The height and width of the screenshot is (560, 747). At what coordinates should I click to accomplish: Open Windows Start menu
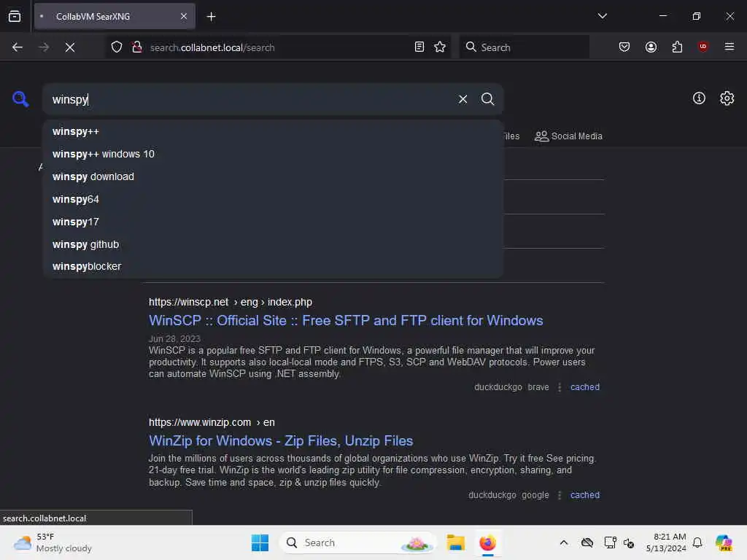click(x=260, y=542)
